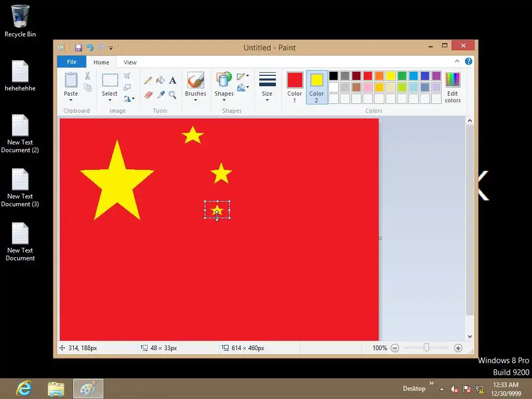
Task: Click the Edit colors rainbow icon
Action: [453, 80]
